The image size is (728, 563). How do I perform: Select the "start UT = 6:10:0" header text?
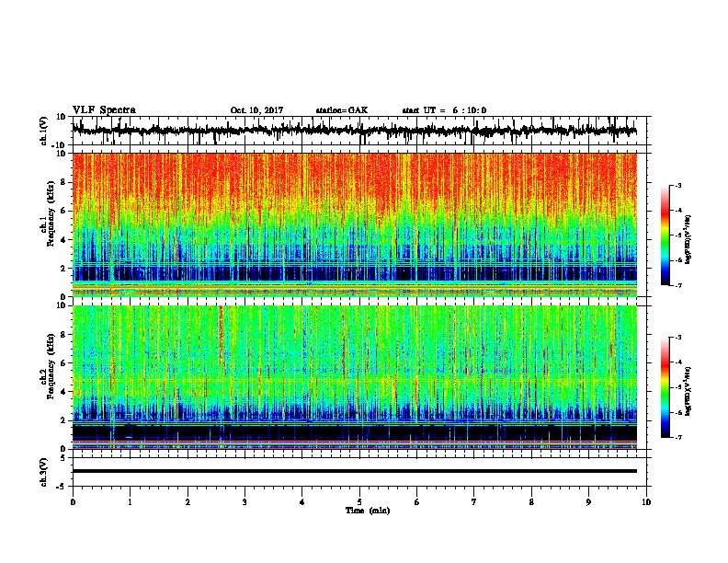point(444,110)
